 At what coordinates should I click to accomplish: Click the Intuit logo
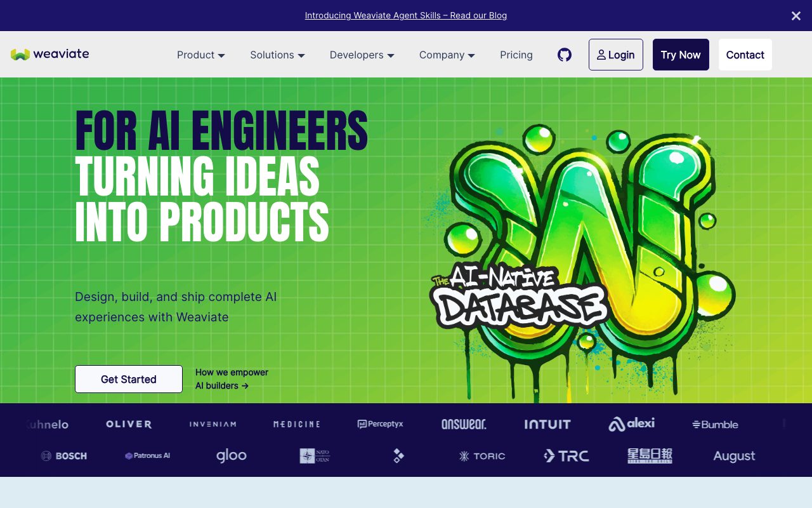547,424
